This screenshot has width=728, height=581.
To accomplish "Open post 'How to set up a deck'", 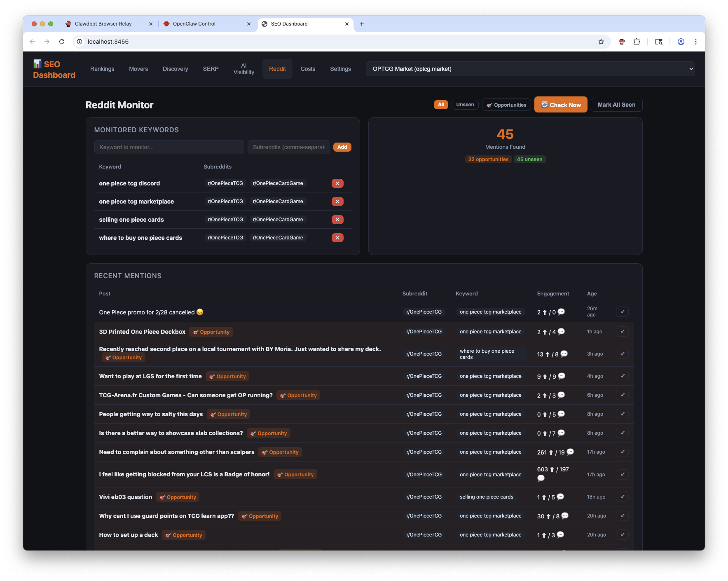I will pos(129,535).
